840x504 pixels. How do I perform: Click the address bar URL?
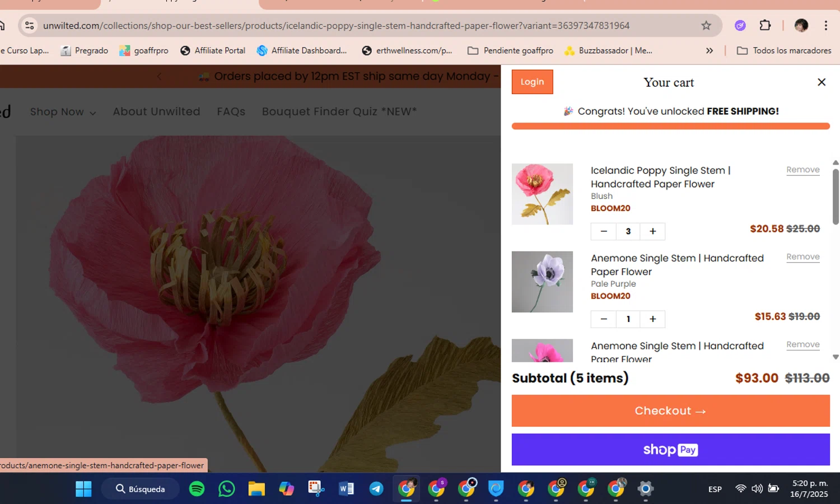pyautogui.click(x=336, y=26)
